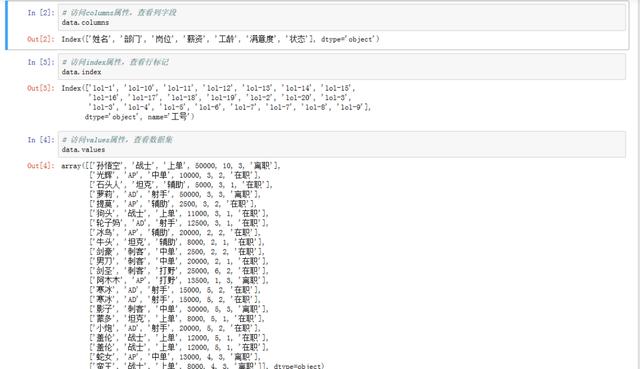The height and width of the screenshot is (369, 640).
Task: Click the 'lol-20' index label
Action: pyautogui.click(x=298, y=98)
